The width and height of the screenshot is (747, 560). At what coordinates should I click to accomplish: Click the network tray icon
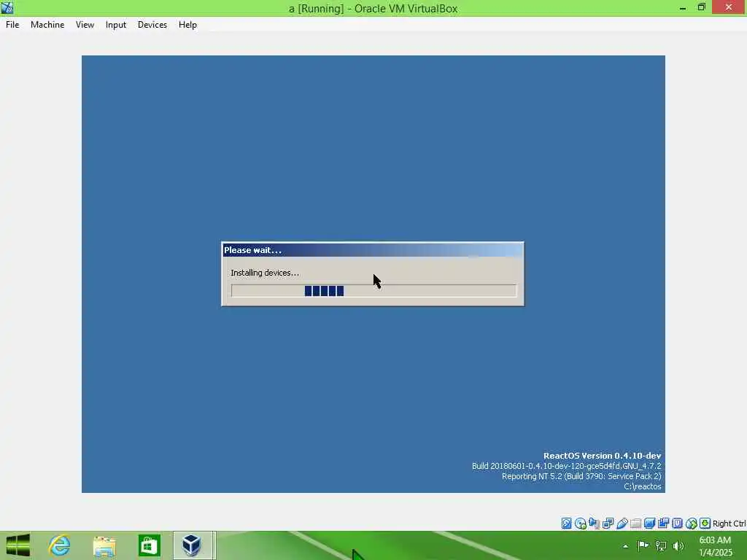(661, 545)
